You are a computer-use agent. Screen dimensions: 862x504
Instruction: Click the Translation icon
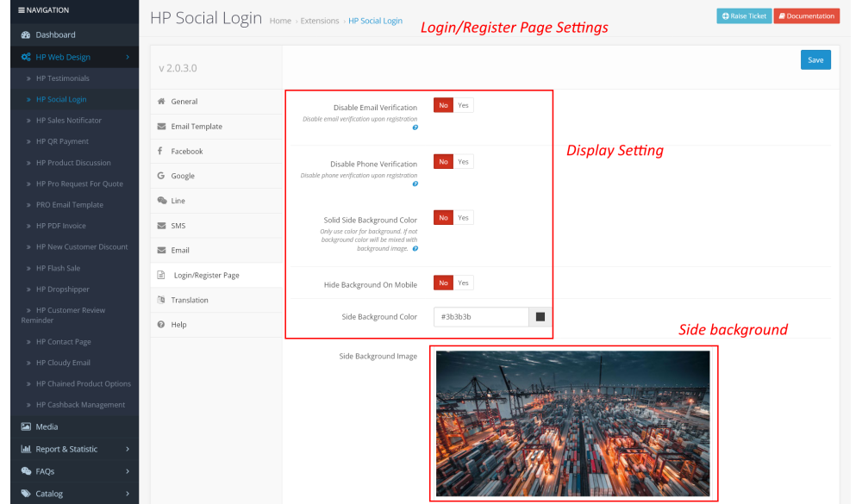[161, 300]
